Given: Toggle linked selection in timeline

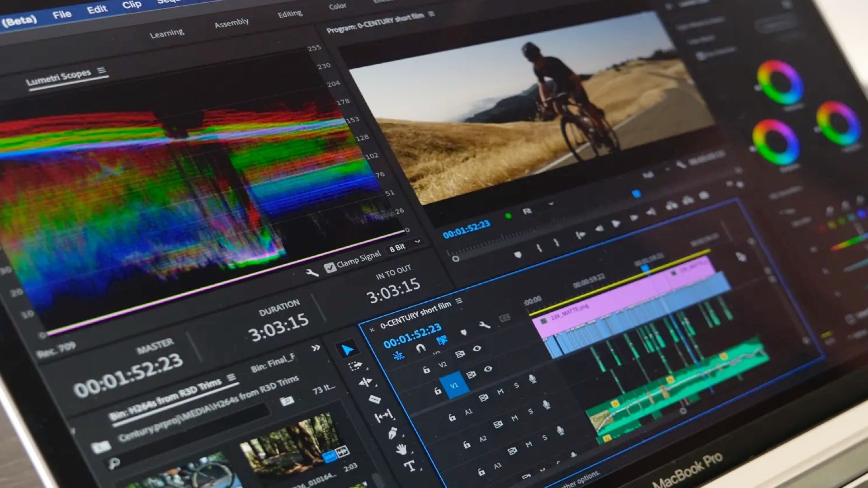Looking at the screenshot, I should [442, 340].
